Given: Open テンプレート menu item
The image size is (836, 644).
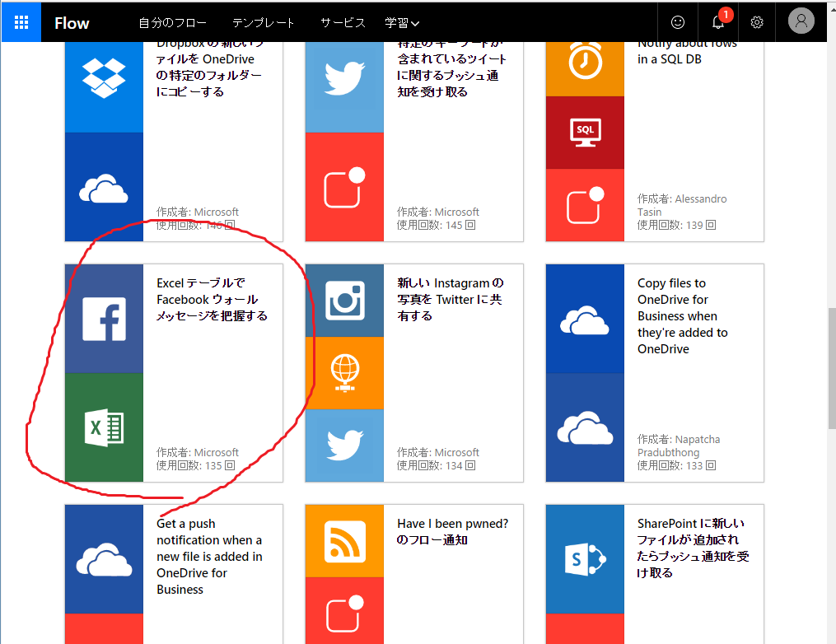Looking at the screenshot, I should point(263,23).
